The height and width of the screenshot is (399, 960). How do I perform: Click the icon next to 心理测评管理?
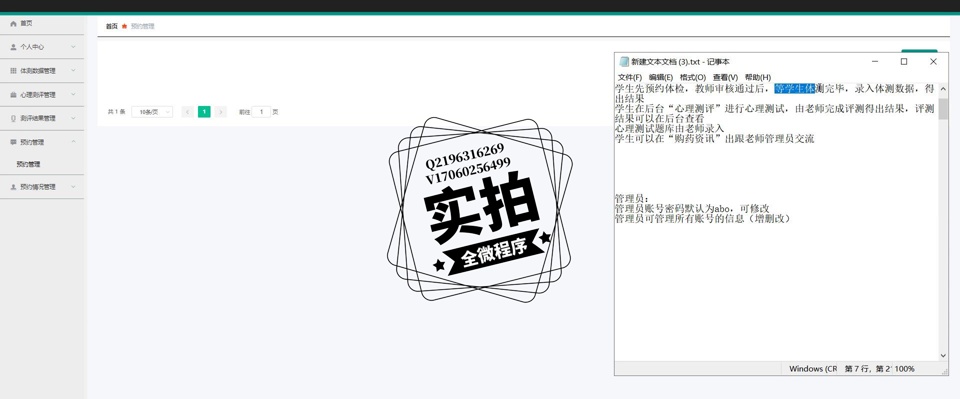point(13,95)
